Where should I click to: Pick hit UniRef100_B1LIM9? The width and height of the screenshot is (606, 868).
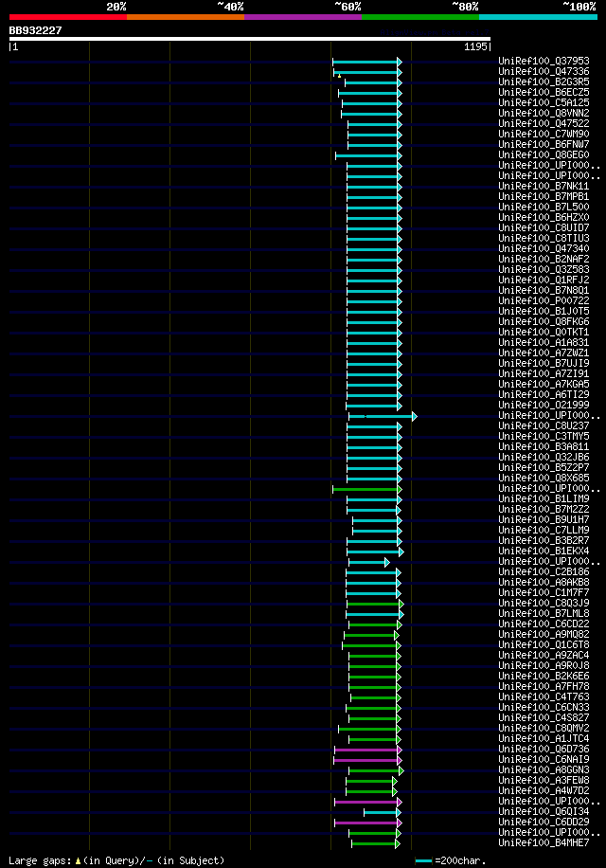tap(544, 499)
